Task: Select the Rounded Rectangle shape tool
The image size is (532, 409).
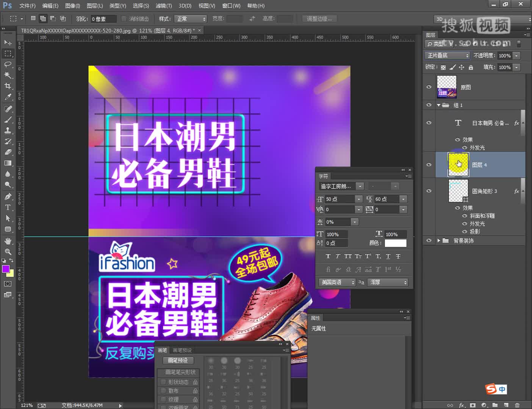Action: pos(8,229)
